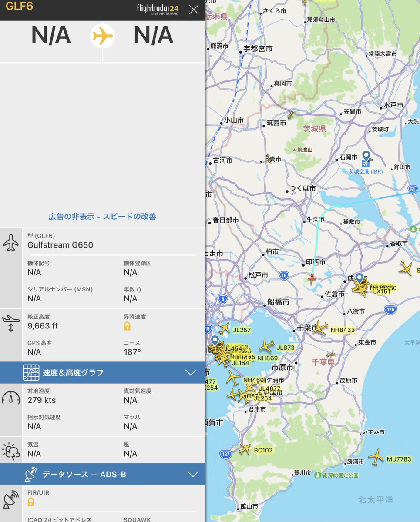420x522 pixels.
Task: Open the hide ads speed improvement link
Action: tap(102, 216)
